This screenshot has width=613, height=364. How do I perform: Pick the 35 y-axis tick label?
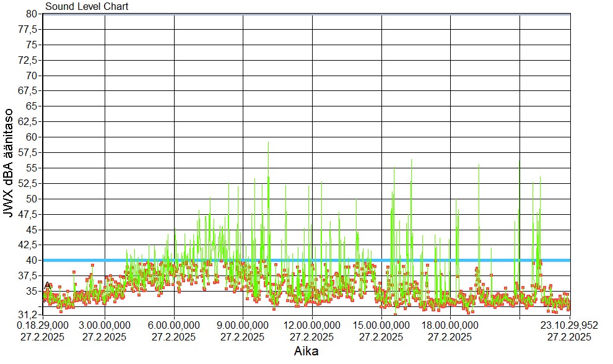coord(32,292)
